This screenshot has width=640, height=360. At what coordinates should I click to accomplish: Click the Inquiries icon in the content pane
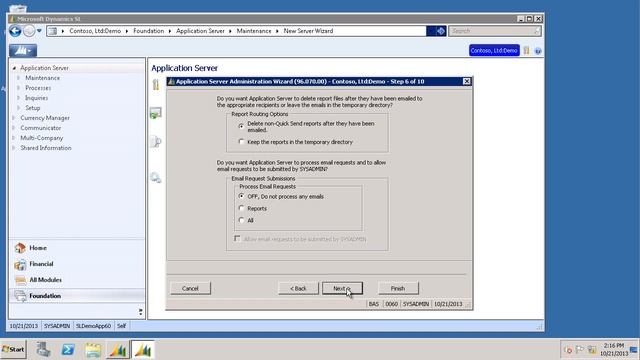point(156,142)
